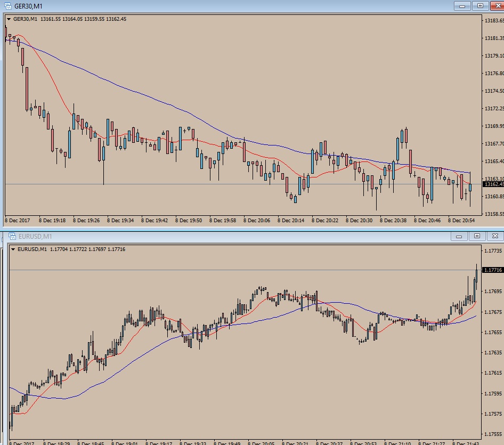Click the GER30,M1 chart window icon

pyautogui.click(x=7, y=6)
